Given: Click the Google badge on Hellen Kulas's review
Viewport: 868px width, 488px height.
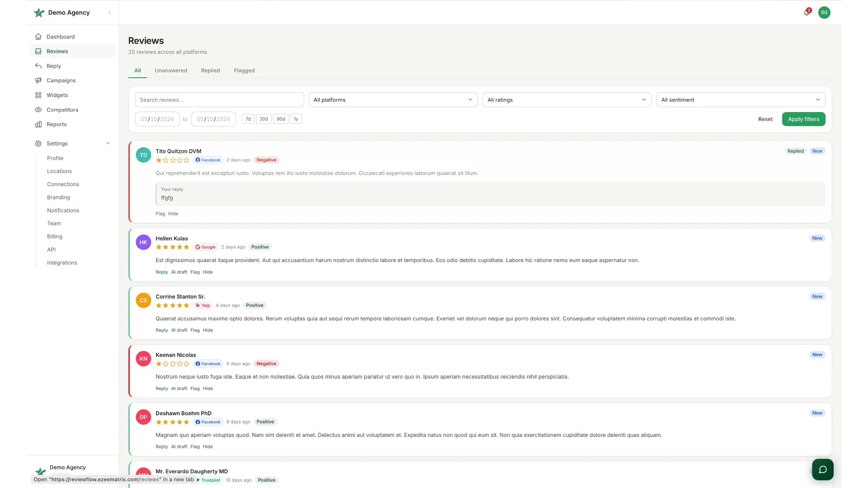Looking at the screenshot, I should pyautogui.click(x=205, y=247).
